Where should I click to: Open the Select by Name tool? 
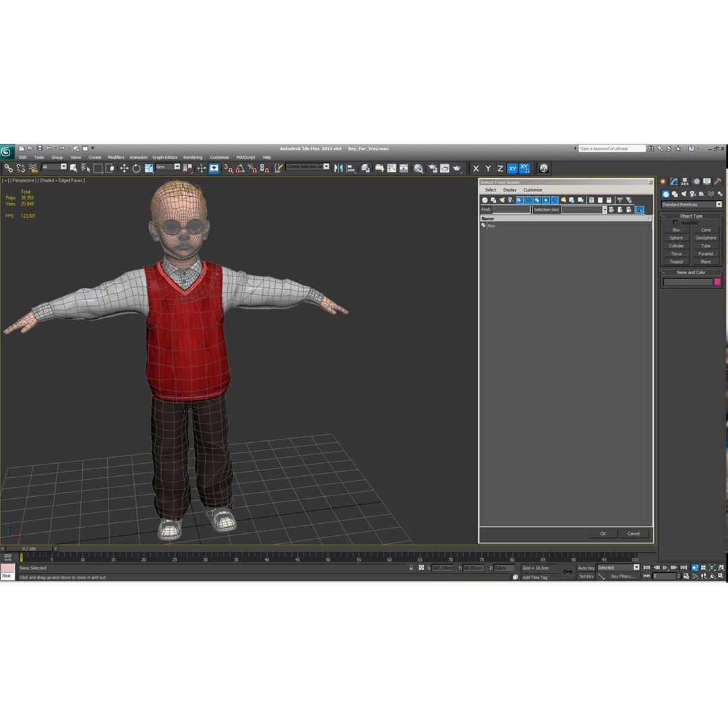pyautogui.click(x=86, y=168)
